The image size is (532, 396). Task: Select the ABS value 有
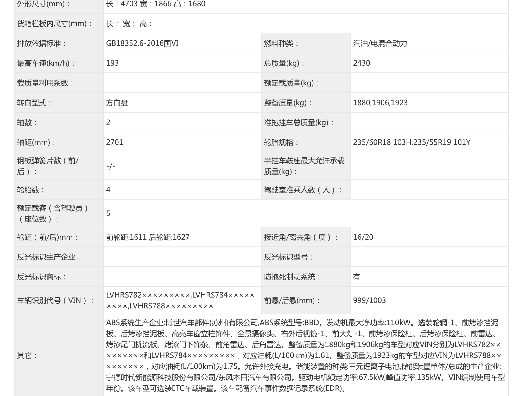356,277
